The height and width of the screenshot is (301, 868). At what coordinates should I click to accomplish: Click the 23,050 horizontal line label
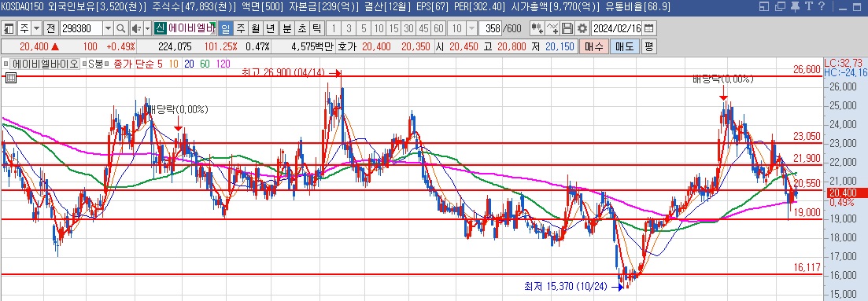click(807, 136)
